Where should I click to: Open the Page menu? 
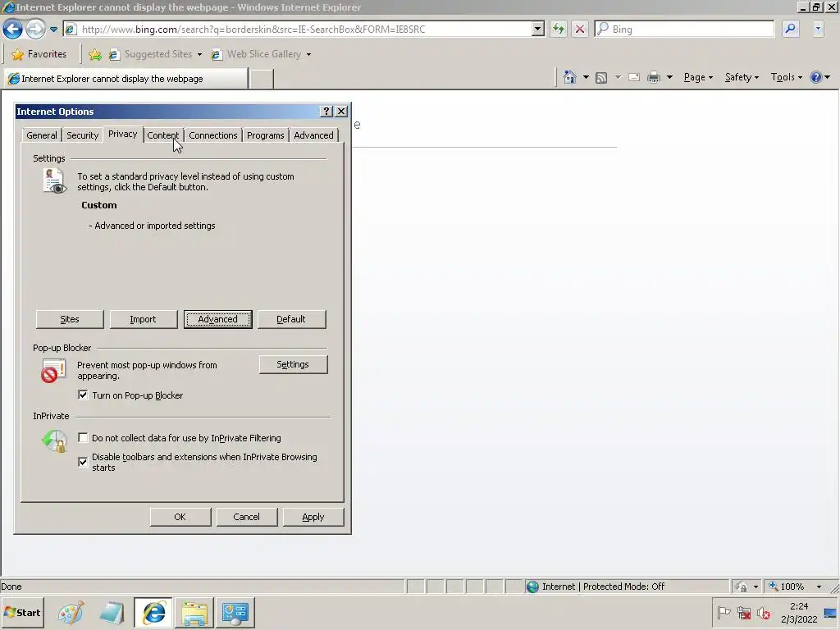pos(698,77)
